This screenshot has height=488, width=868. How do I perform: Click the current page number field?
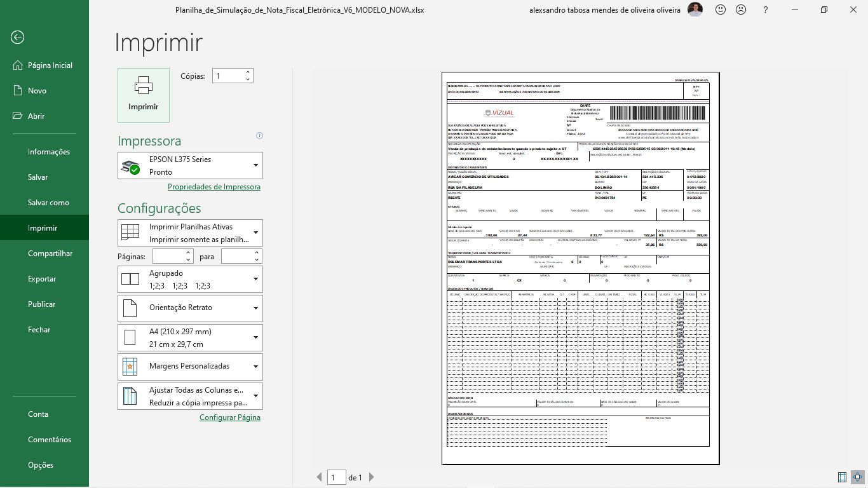[x=336, y=477]
